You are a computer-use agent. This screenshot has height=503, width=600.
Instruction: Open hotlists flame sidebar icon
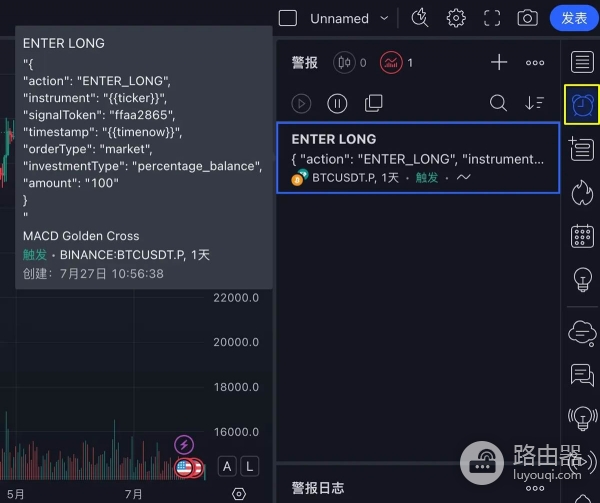[582, 192]
